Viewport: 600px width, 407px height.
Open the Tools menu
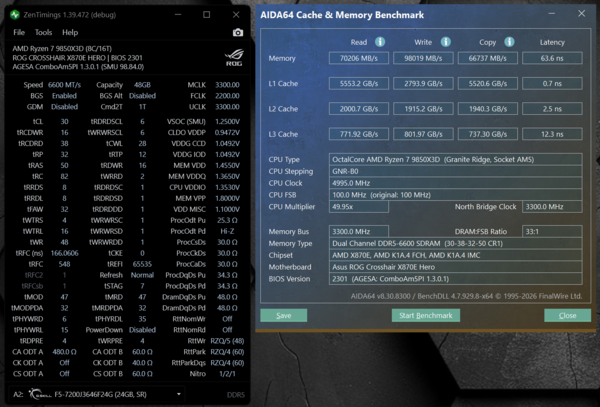coord(43,33)
